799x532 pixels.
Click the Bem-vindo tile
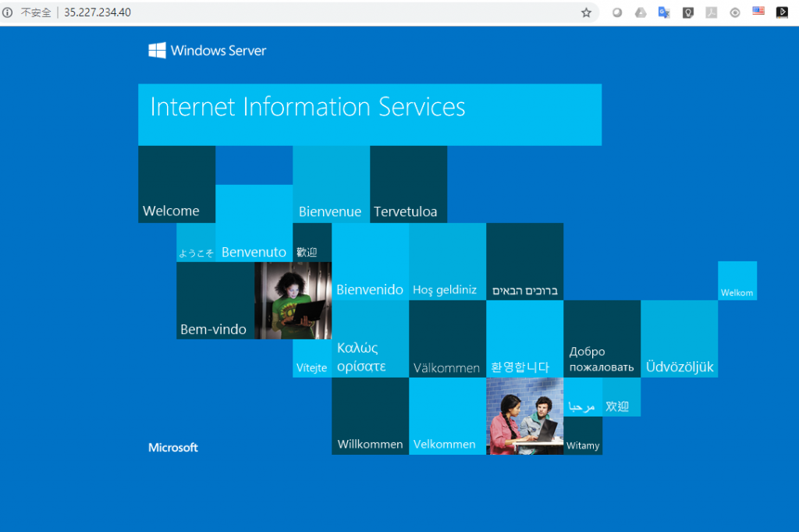[x=215, y=300]
